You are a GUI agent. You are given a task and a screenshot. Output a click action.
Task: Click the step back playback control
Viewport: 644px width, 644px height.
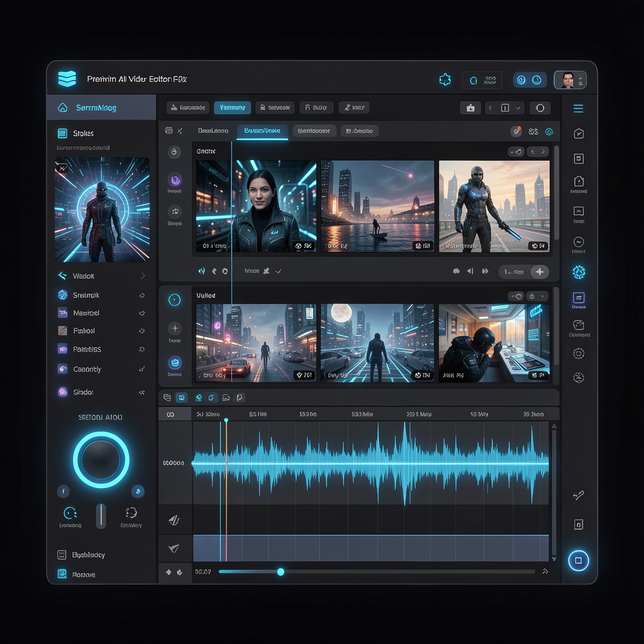coord(470,271)
